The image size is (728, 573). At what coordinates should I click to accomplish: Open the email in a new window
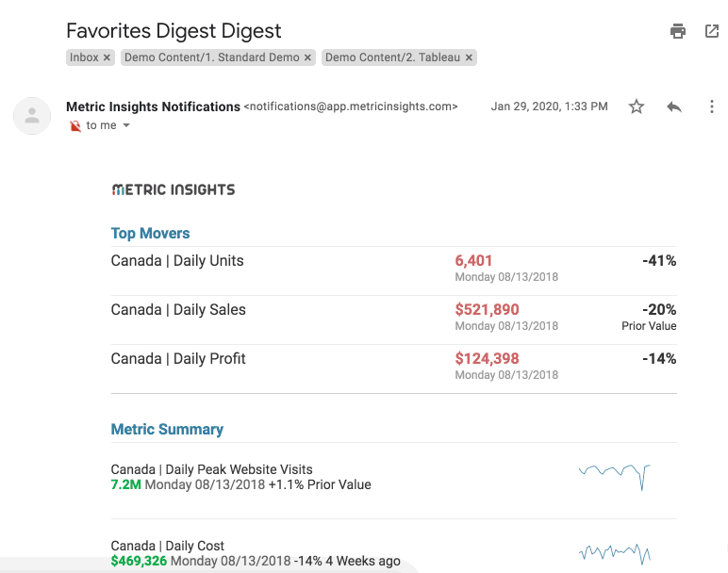point(712,31)
